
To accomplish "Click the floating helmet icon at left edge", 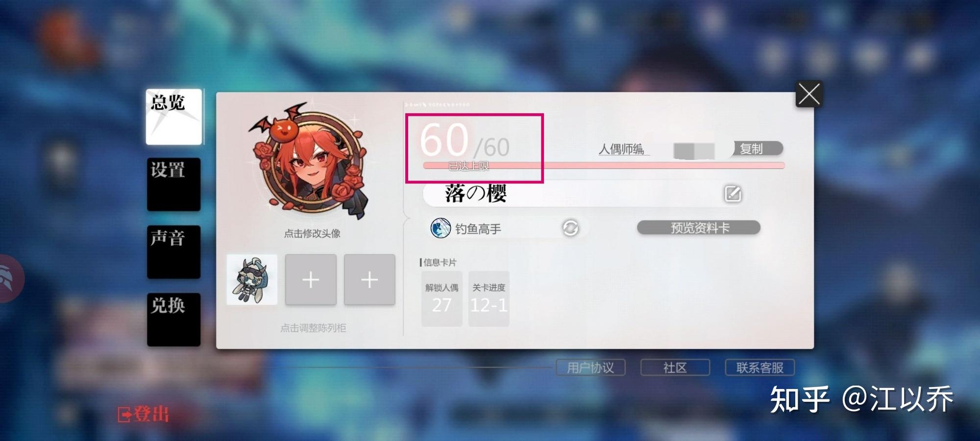I will click(x=10, y=278).
